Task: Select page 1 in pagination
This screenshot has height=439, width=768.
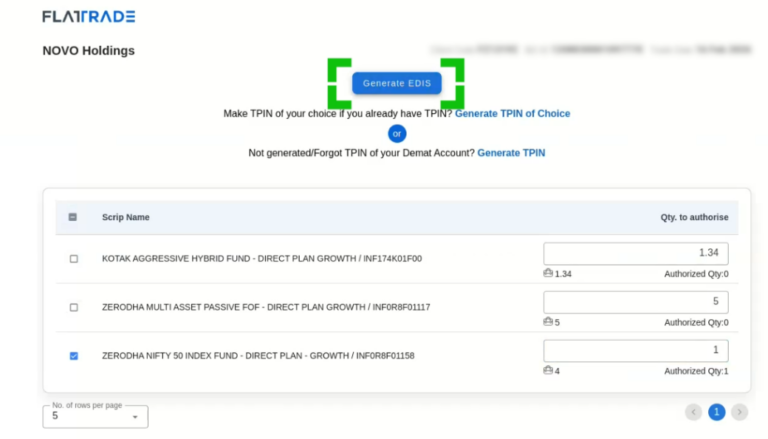Action: 716,412
